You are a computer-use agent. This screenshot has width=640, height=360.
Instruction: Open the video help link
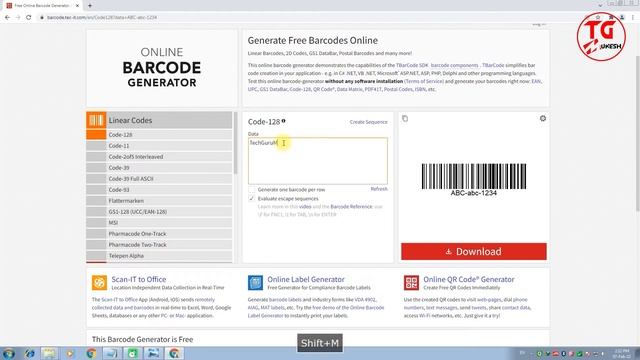pos(305,207)
